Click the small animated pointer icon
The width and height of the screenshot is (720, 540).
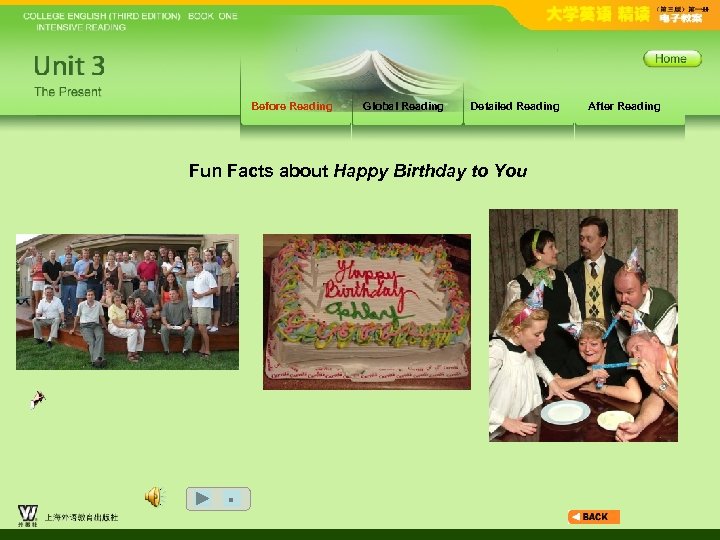click(38, 399)
